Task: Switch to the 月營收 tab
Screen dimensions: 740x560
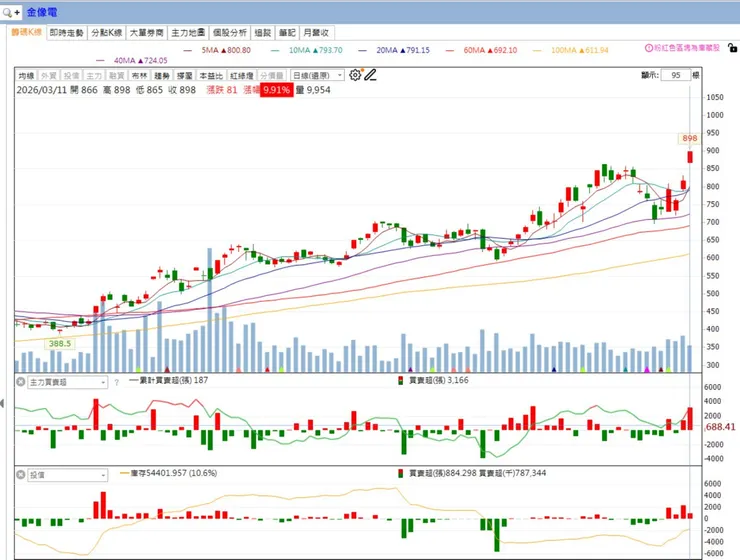Action: coord(316,33)
